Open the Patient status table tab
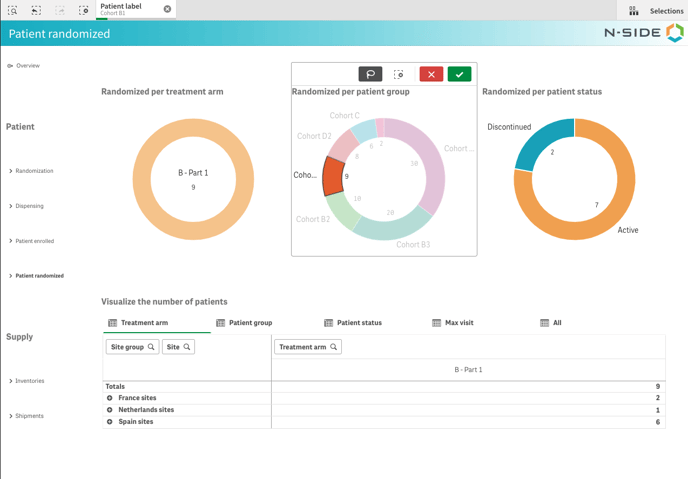 (x=352, y=323)
